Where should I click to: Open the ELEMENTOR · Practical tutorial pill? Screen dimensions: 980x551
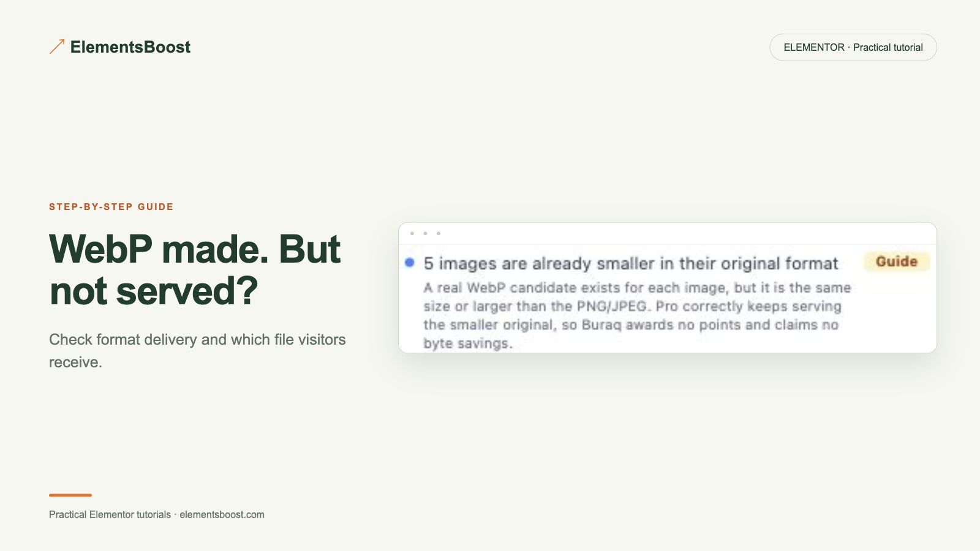pyautogui.click(x=853, y=47)
